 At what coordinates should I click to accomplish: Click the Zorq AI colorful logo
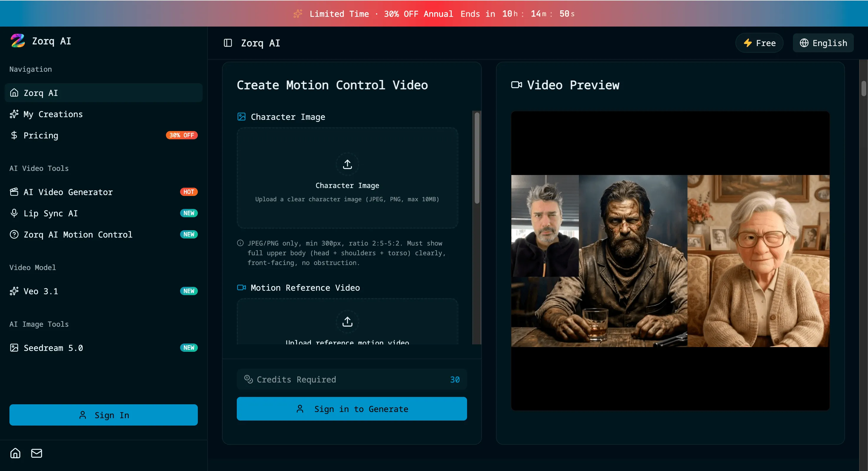point(17,41)
